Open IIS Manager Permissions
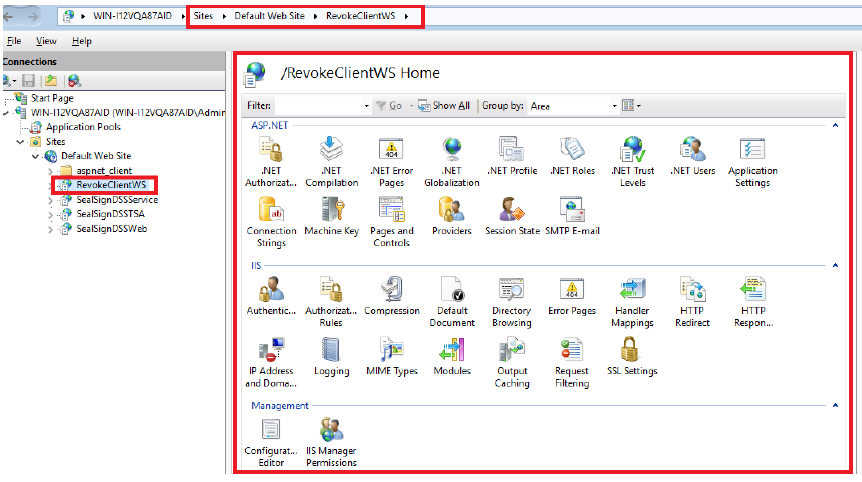This screenshot has width=862, height=482. (x=331, y=437)
